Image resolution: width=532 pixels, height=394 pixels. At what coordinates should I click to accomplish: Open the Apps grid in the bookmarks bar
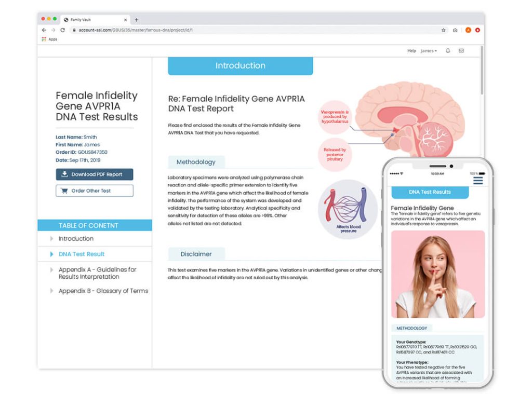pyautogui.click(x=49, y=39)
